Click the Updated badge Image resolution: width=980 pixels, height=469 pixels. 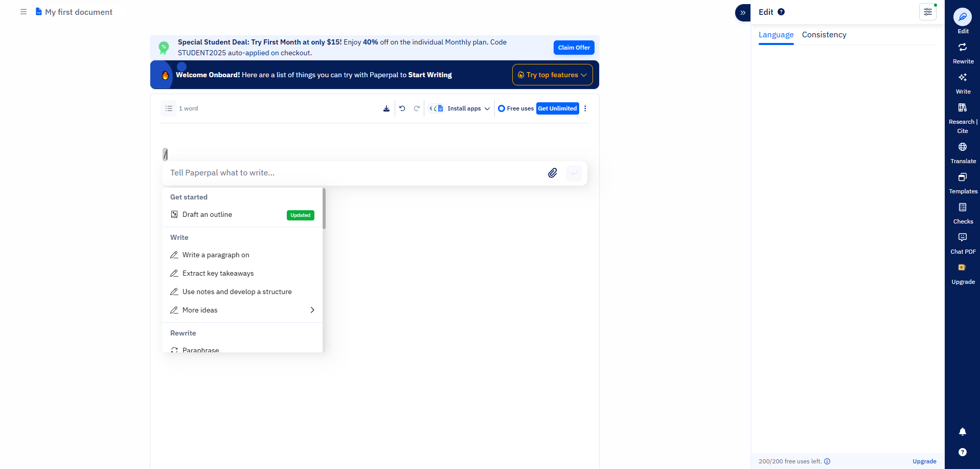pos(301,215)
